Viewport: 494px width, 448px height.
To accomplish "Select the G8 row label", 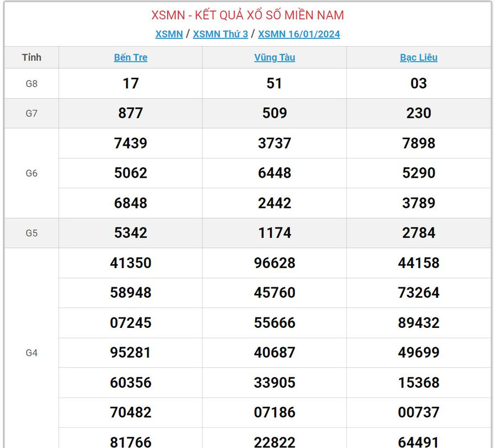I will coord(32,83).
